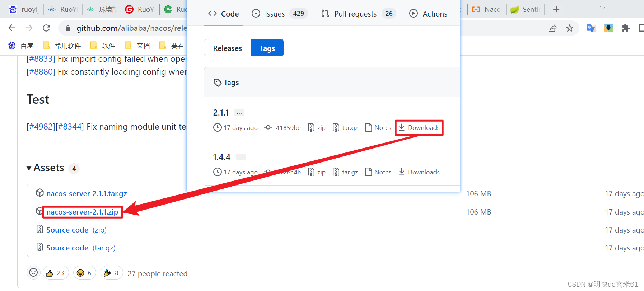644x291 pixels.
Task: Open issue #4982 link
Action: pos(41,127)
